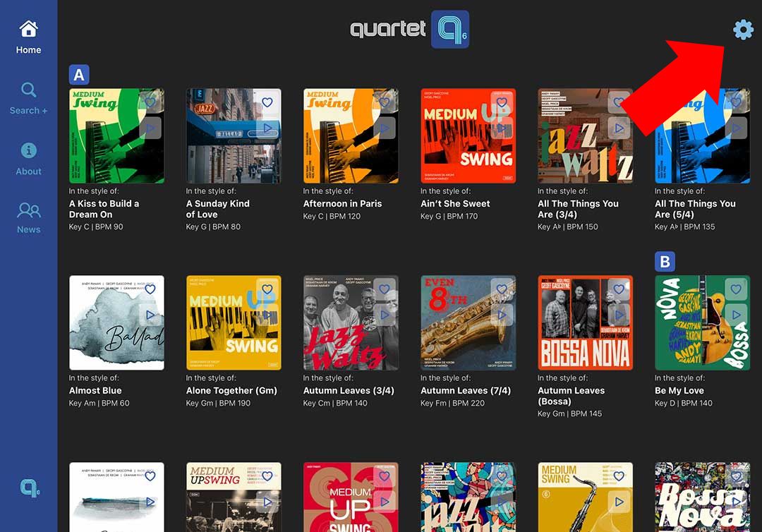This screenshot has width=762, height=532.
Task: Select Autumn Leaves (Bossa) cover
Action: click(x=585, y=322)
